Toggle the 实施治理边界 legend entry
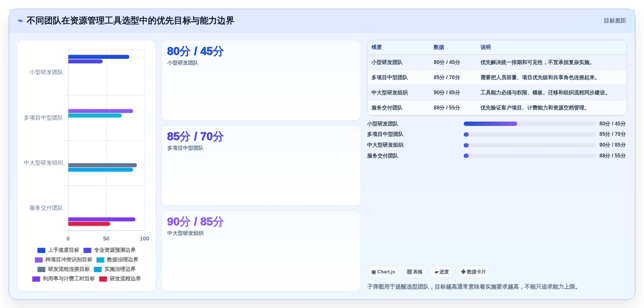 click(x=115, y=269)
